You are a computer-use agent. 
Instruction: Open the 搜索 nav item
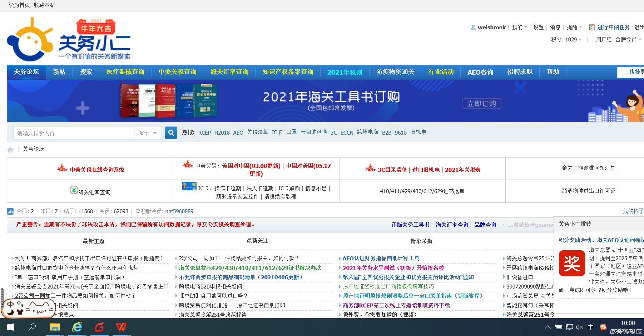click(x=86, y=72)
